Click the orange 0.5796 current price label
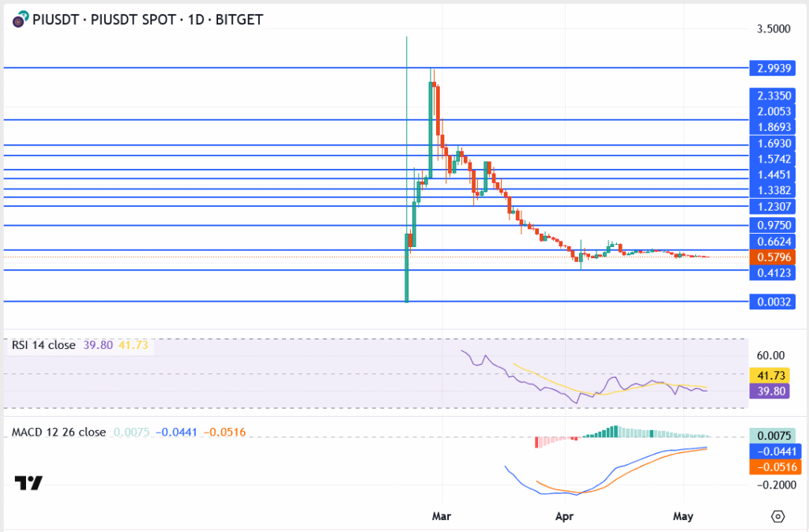 click(772, 257)
